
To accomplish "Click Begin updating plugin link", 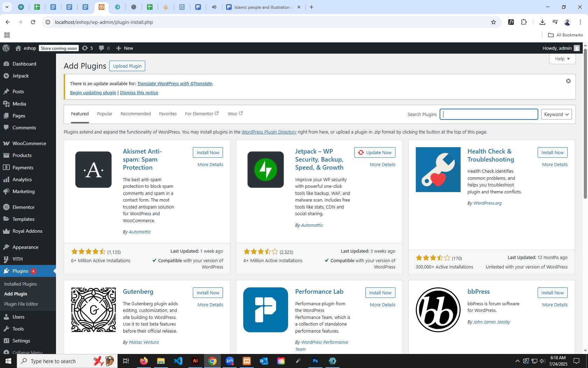I will pos(93,93).
